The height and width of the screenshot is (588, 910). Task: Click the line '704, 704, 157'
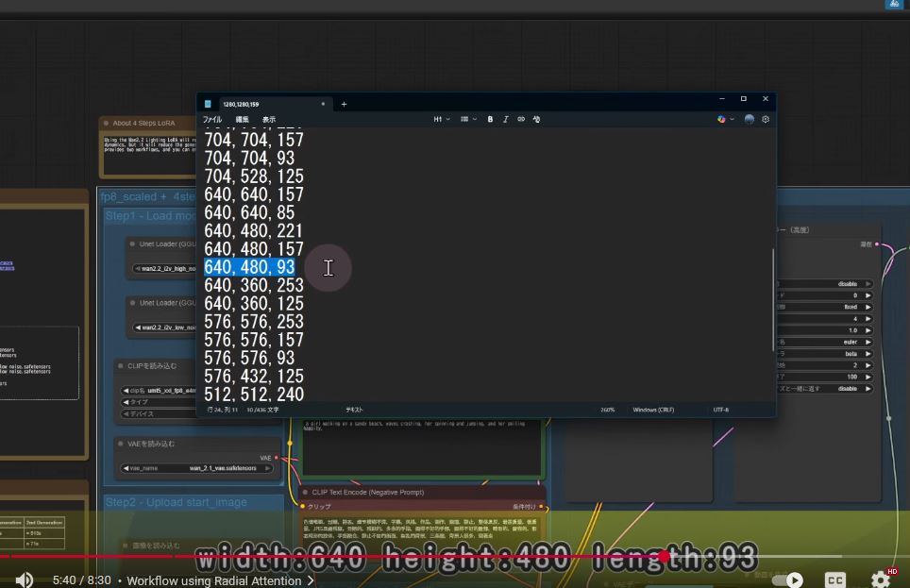(x=254, y=140)
